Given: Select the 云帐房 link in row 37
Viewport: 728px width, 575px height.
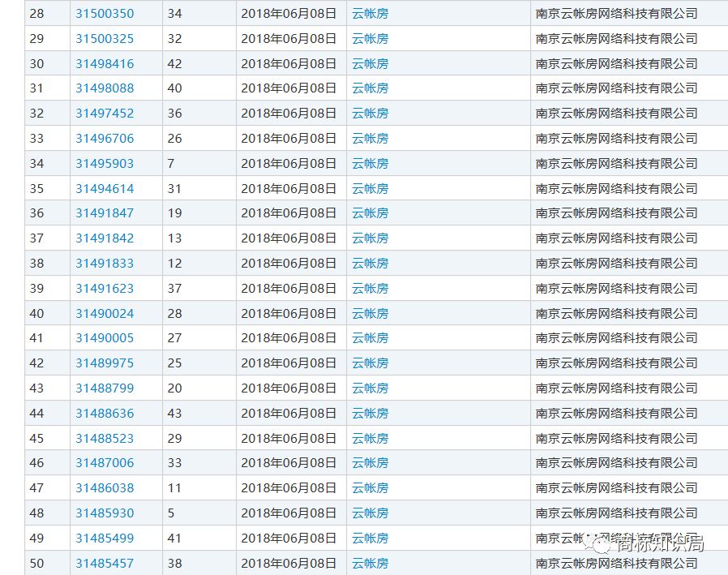Looking at the screenshot, I should click(x=370, y=238).
